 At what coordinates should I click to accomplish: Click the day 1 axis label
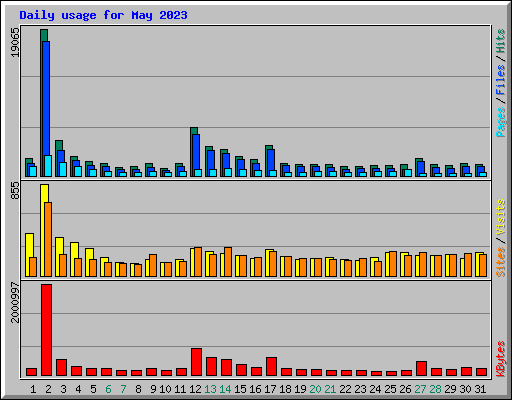[x=33, y=389]
